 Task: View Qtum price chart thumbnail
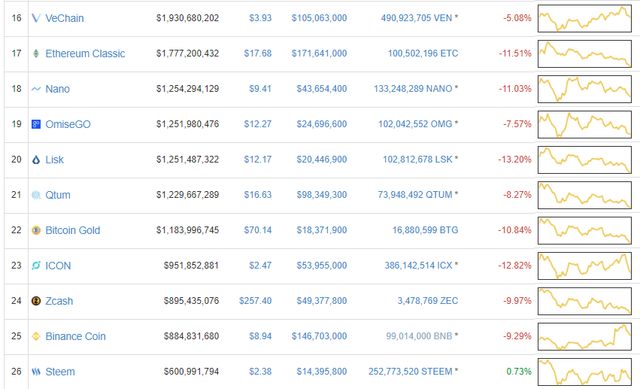tap(584, 195)
